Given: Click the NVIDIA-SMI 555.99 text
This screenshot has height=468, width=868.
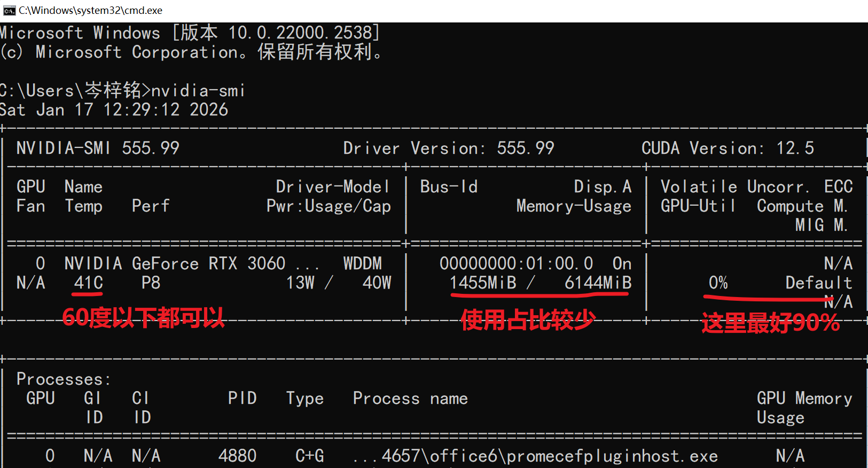Looking at the screenshot, I should point(98,149).
